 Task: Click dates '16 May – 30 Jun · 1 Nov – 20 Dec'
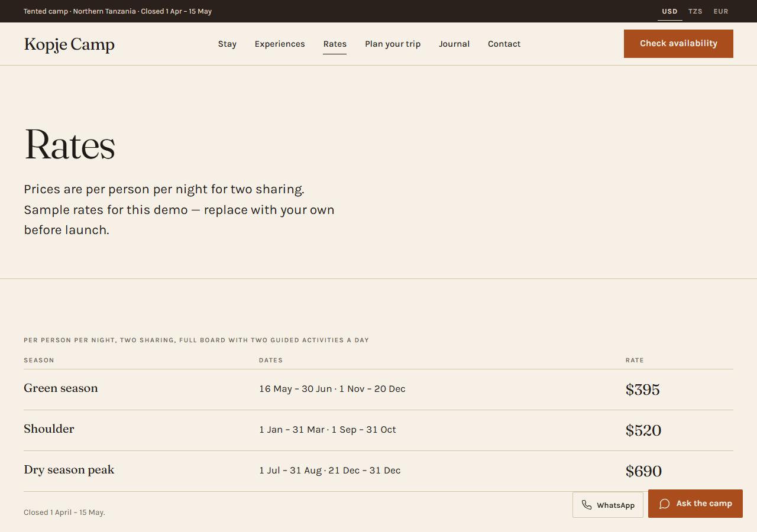point(332,389)
